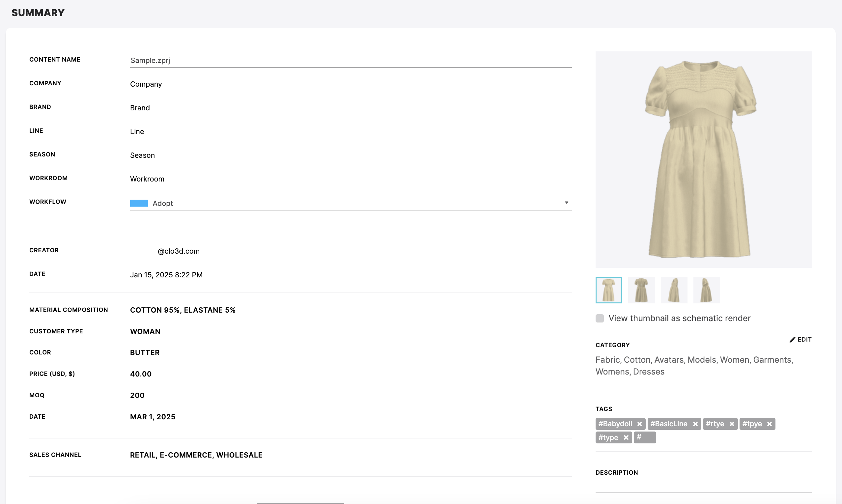
Task: Enable View thumbnail as schematic render
Action: [599, 318]
